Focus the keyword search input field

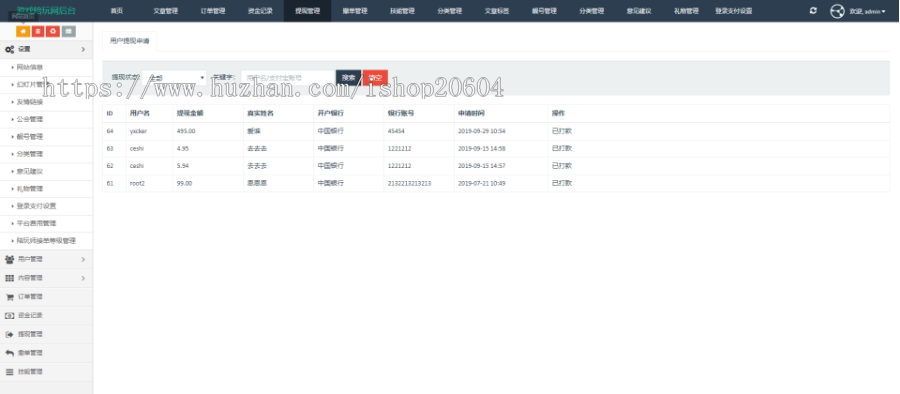pos(288,78)
